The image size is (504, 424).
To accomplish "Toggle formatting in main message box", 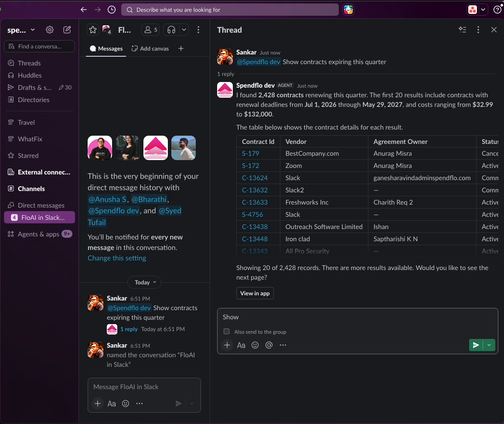I will [x=112, y=403].
